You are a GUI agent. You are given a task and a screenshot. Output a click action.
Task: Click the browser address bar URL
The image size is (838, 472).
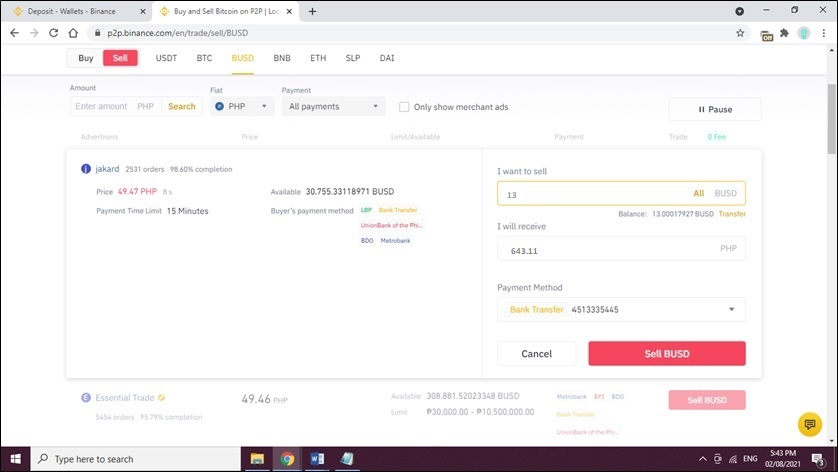coord(177,33)
